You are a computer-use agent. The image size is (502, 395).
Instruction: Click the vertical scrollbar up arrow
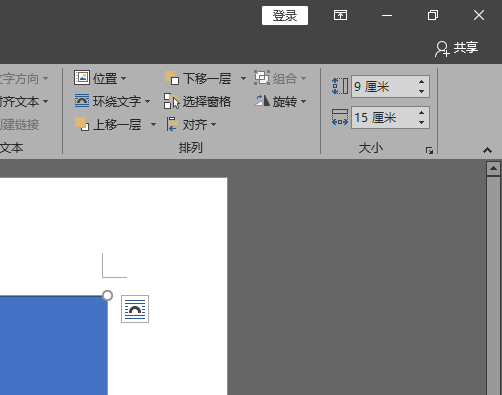(493, 169)
